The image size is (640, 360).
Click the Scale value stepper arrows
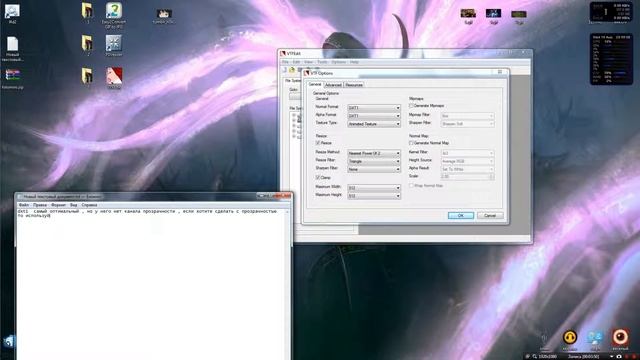pyautogui.click(x=491, y=176)
